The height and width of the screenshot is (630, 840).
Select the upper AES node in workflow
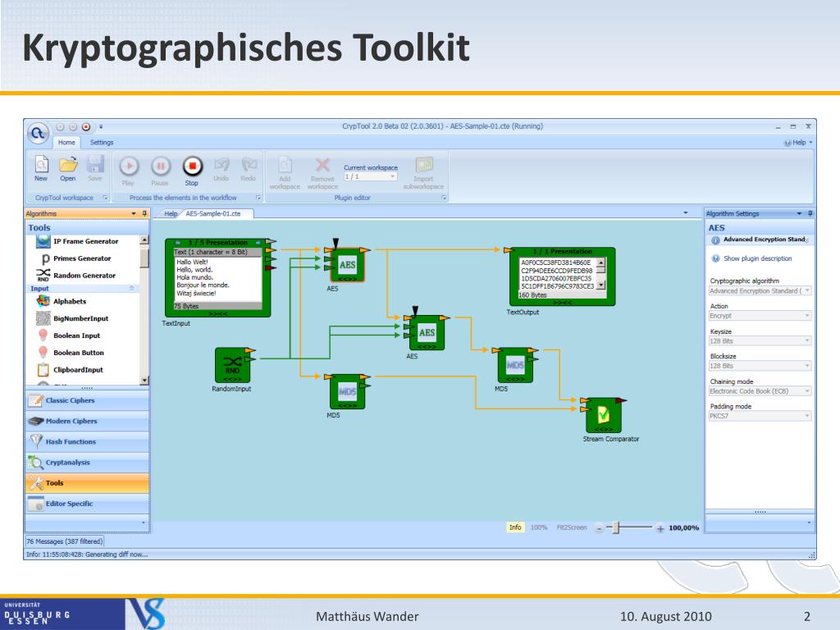point(347,264)
